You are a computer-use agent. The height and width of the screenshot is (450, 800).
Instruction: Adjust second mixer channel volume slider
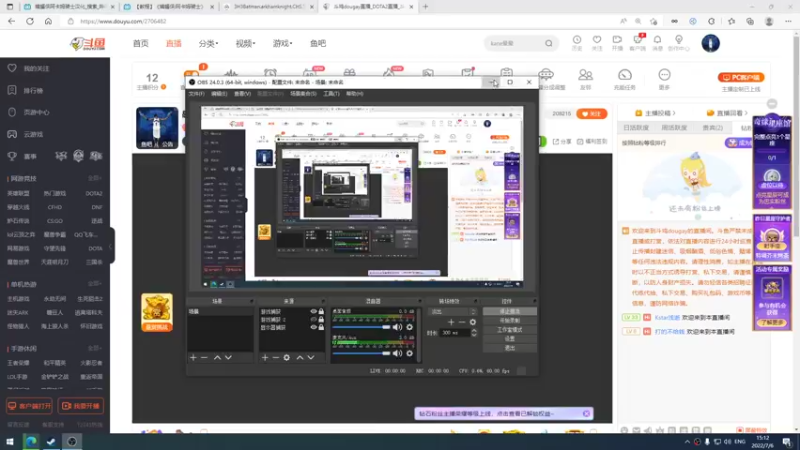coord(361,353)
